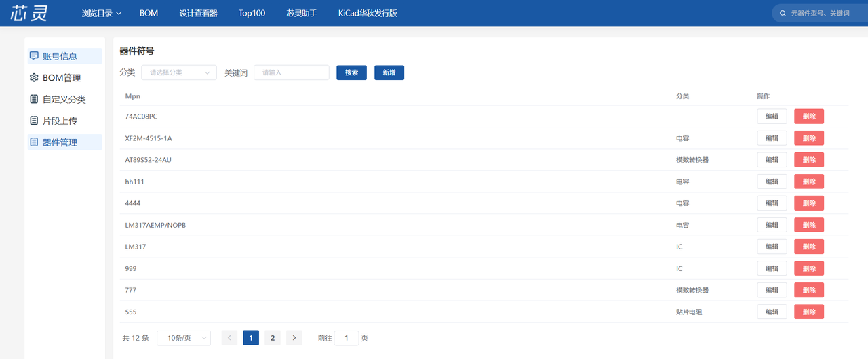This screenshot has width=868, height=359.
Task: Click the 搜索 search button
Action: pos(351,72)
